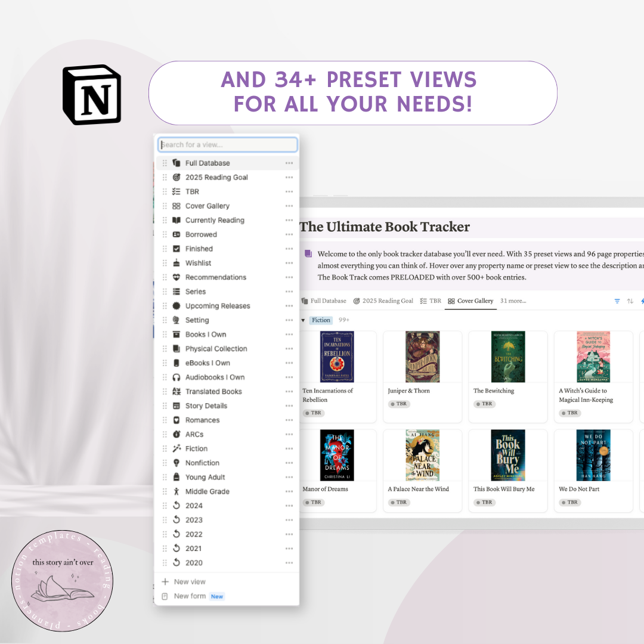Click the Recommendations heart icon
Image resolution: width=644 pixels, height=644 pixels.
coord(176,277)
